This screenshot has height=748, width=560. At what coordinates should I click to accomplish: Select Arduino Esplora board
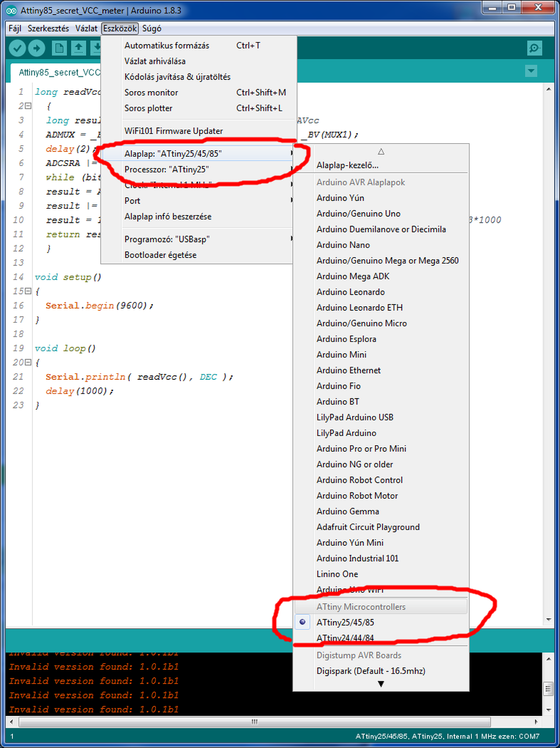click(x=381, y=339)
